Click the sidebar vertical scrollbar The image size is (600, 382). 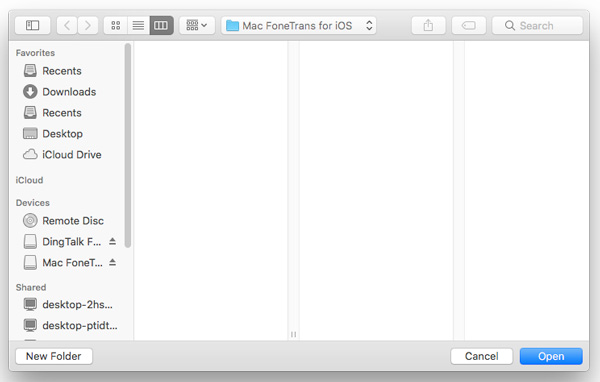tap(128, 145)
